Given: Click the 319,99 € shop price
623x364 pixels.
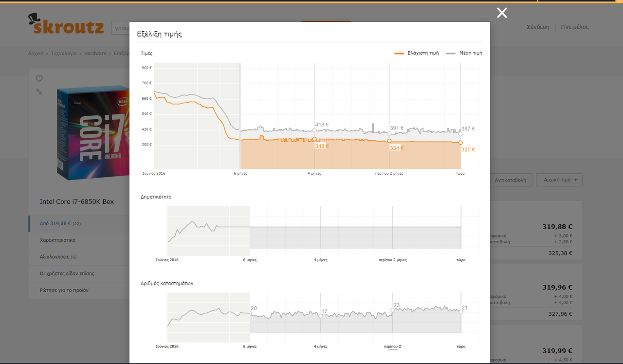Looking at the screenshot, I should pos(557,350).
